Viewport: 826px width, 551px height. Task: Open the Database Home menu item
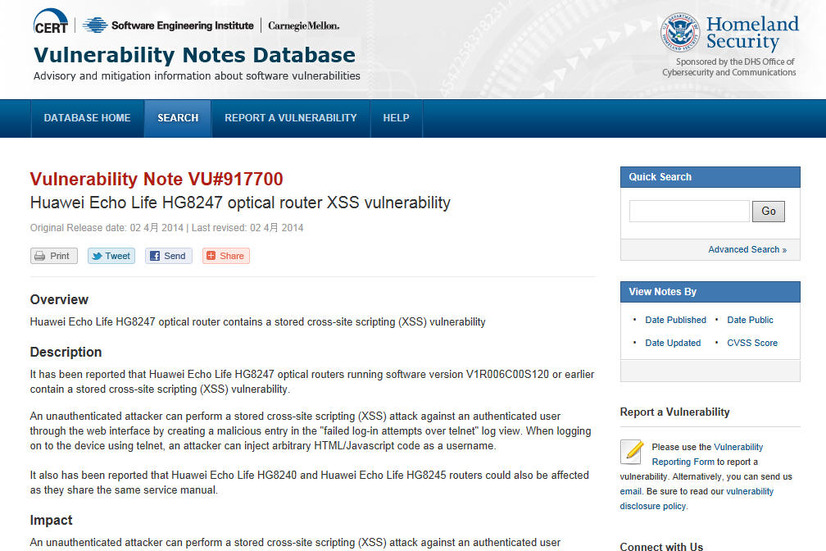[x=87, y=118]
